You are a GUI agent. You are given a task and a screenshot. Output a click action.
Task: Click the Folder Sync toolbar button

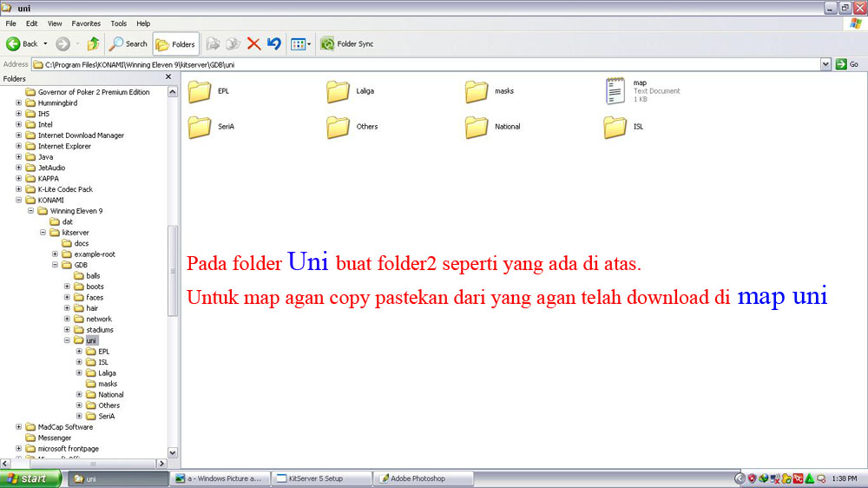click(347, 43)
